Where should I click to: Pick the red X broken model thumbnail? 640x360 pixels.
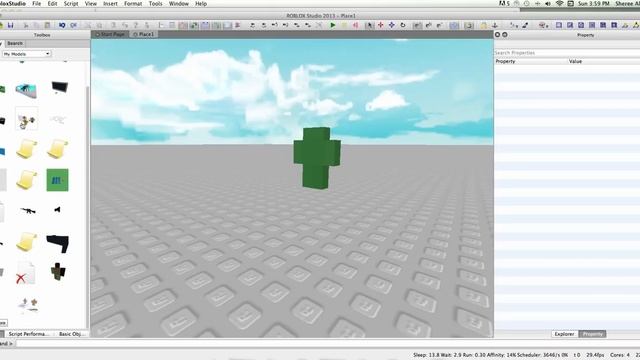(25, 273)
